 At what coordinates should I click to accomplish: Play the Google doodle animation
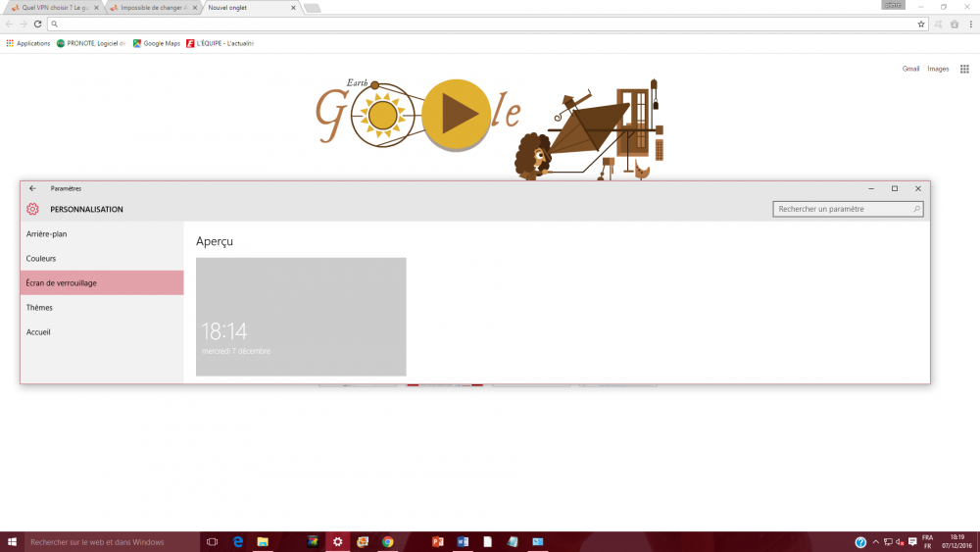(456, 115)
